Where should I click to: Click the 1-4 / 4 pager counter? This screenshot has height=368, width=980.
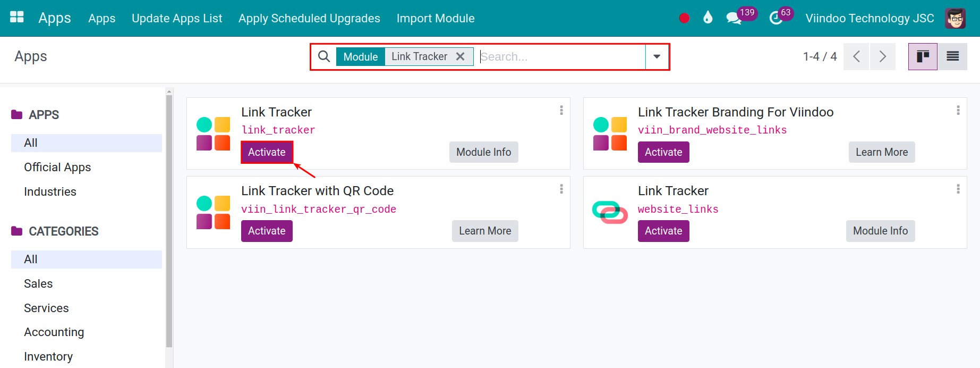pyautogui.click(x=820, y=56)
